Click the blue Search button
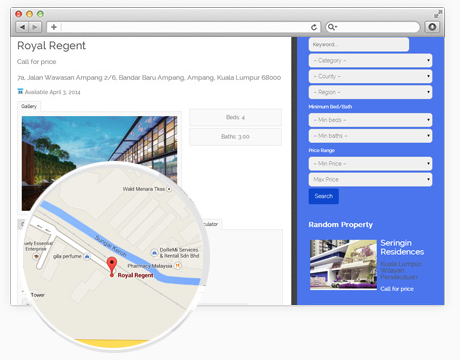460x360 pixels. point(324,196)
